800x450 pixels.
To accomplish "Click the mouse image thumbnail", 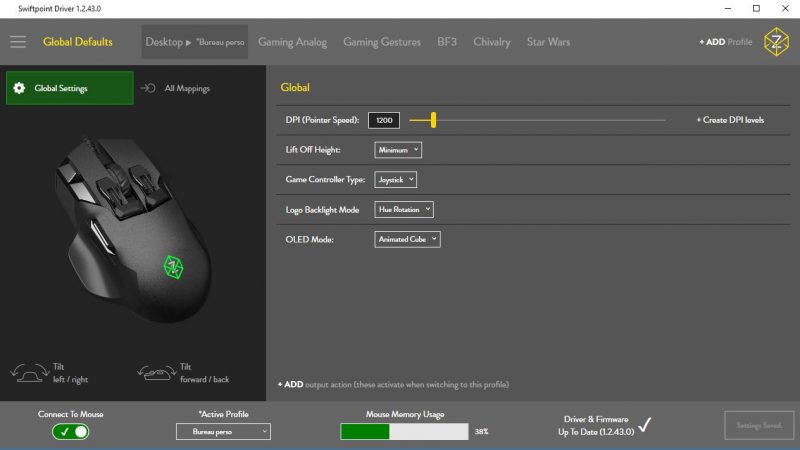I will [134, 230].
